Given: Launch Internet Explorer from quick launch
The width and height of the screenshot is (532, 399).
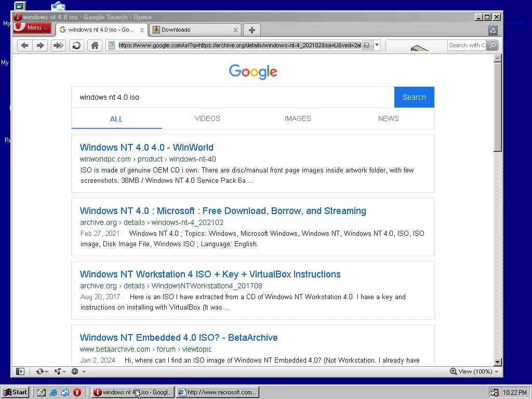Looking at the screenshot, I should 54,393.
